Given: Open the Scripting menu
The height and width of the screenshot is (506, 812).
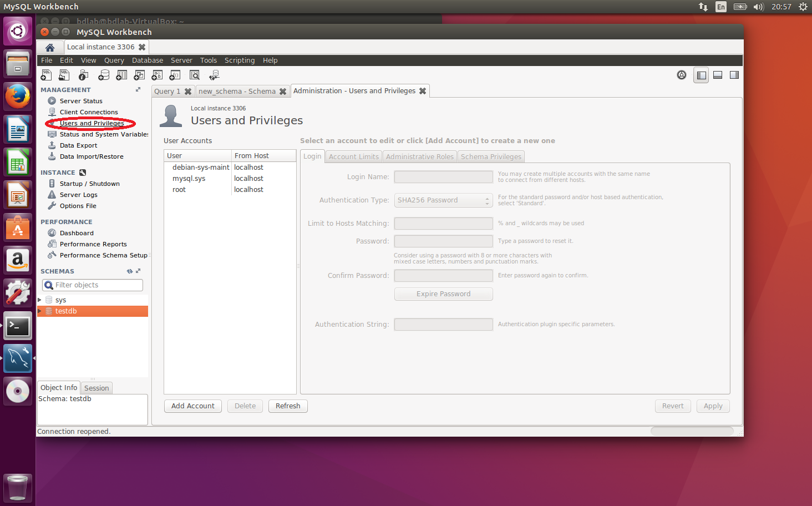Looking at the screenshot, I should coord(240,60).
